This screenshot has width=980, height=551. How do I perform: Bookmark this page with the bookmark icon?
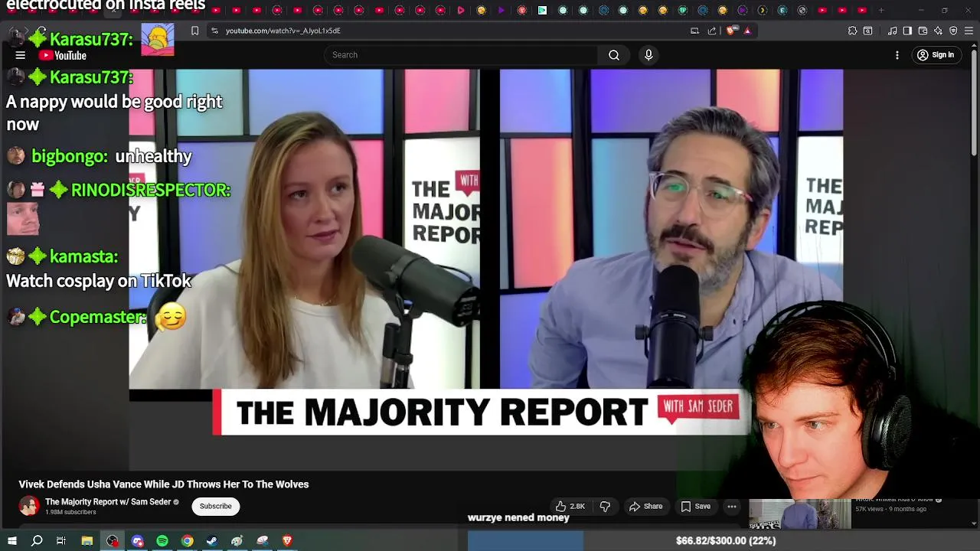194,31
